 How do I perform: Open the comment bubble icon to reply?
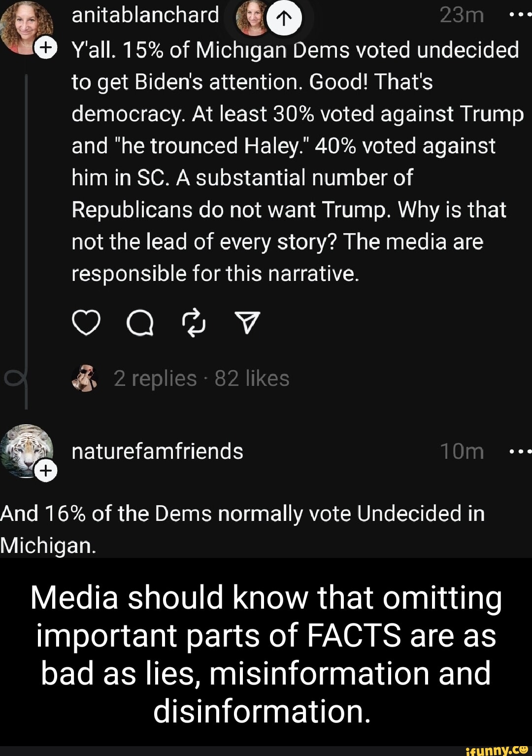141,322
